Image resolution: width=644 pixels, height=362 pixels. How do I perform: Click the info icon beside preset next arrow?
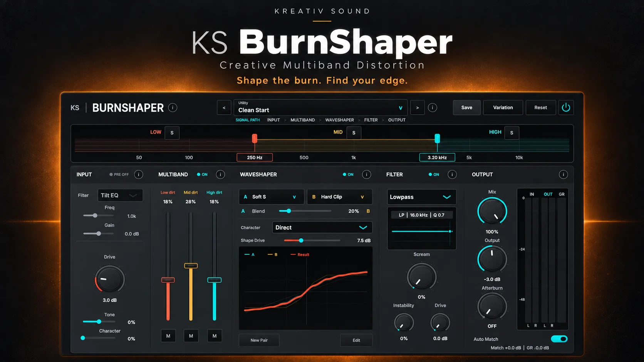(x=433, y=108)
